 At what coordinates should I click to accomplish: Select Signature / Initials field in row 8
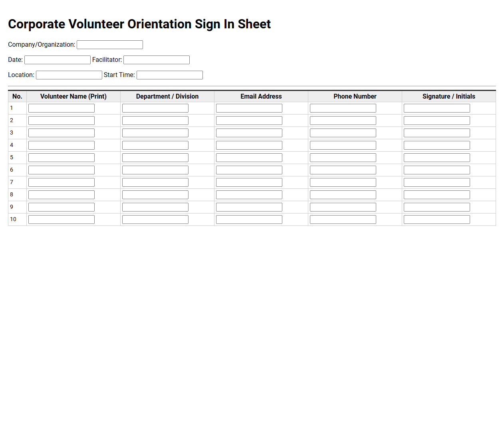(437, 195)
